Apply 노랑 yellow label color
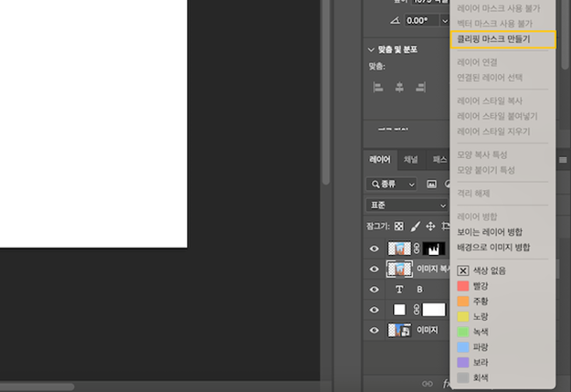 pyautogui.click(x=463, y=316)
